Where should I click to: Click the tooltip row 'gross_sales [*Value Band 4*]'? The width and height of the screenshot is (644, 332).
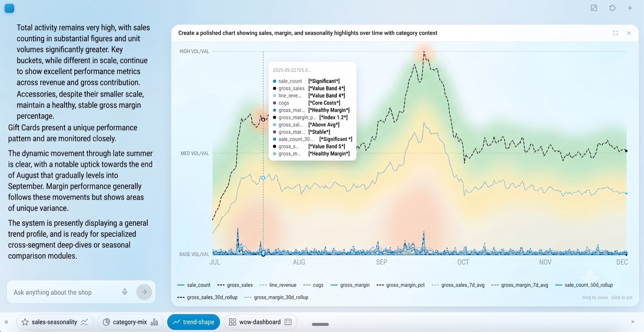(x=309, y=89)
